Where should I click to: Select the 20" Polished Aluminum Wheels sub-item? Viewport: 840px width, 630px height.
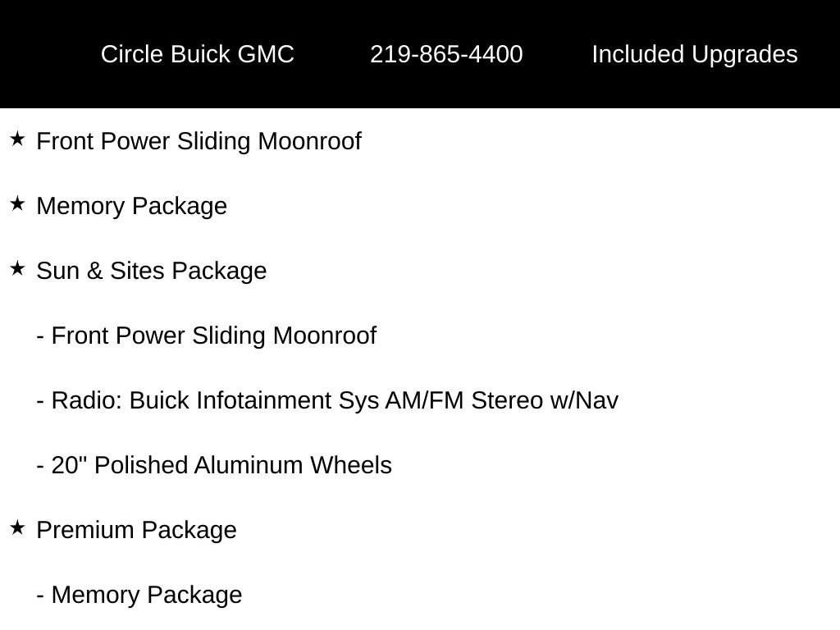coord(214,465)
